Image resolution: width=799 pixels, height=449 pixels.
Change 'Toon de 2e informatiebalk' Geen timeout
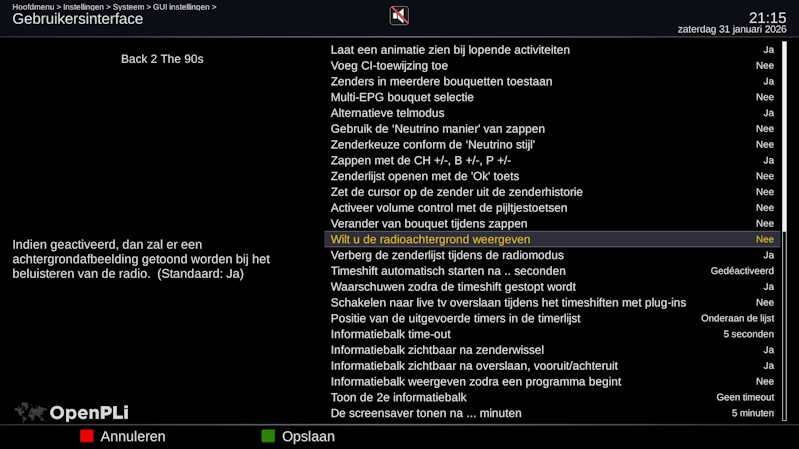click(744, 397)
